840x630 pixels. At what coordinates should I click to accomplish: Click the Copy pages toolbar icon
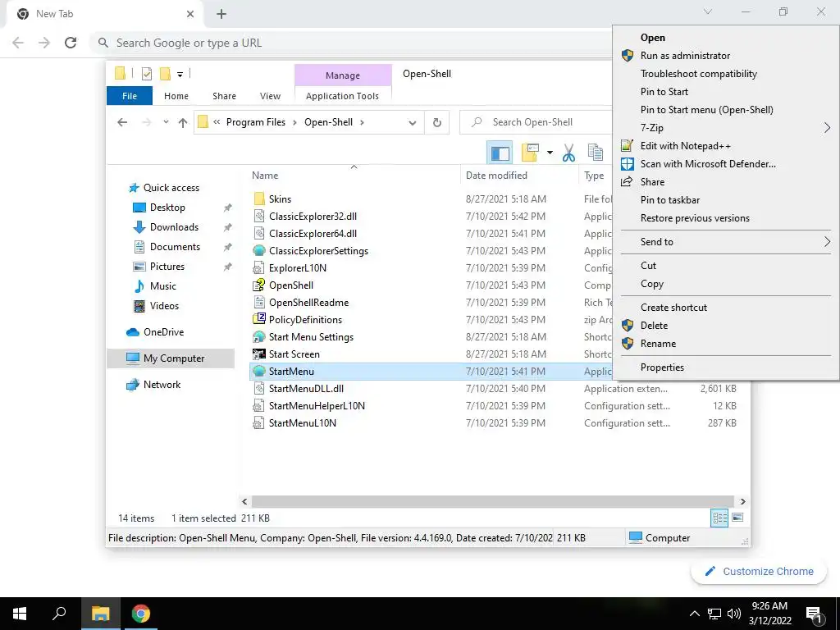(x=596, y=153)
